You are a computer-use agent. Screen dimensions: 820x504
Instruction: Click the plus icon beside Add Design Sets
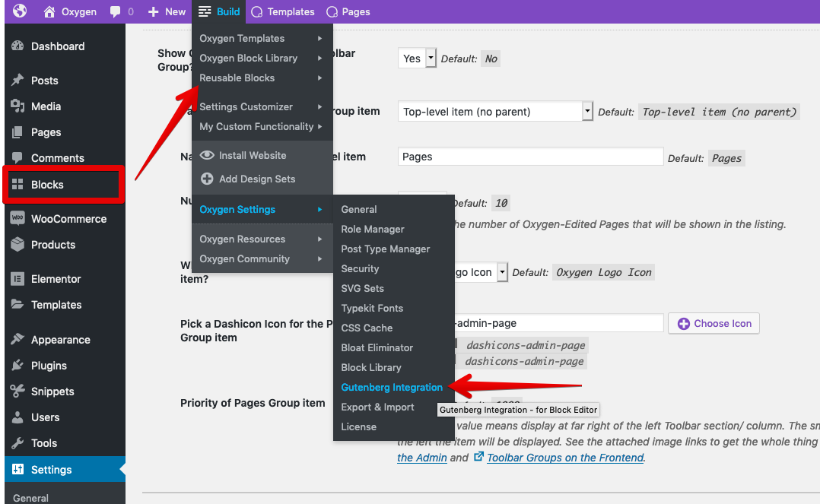207,179
